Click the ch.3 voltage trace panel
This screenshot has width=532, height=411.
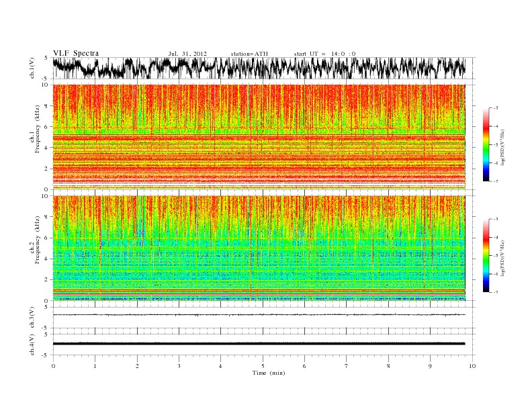pos(264,318)
